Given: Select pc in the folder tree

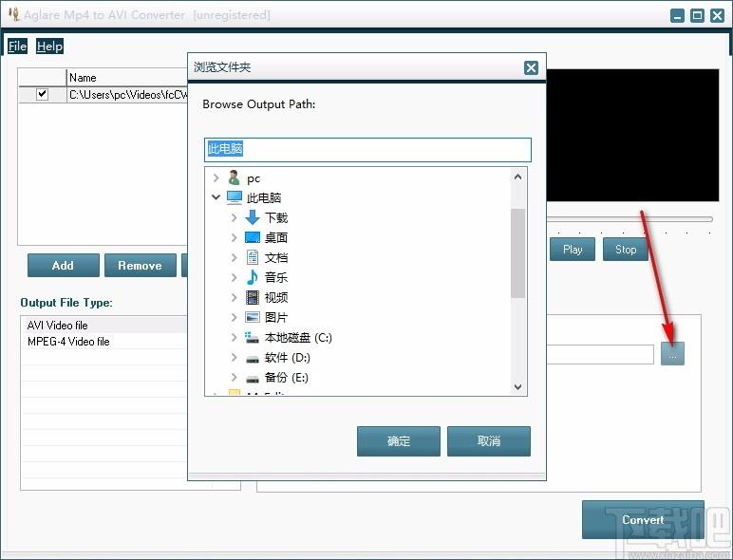Looking at the screenshot, I should (x=254, y=178).
